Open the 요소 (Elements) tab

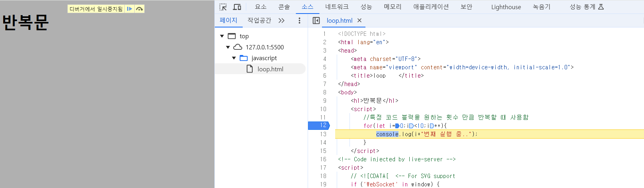[x=261, y=7]
